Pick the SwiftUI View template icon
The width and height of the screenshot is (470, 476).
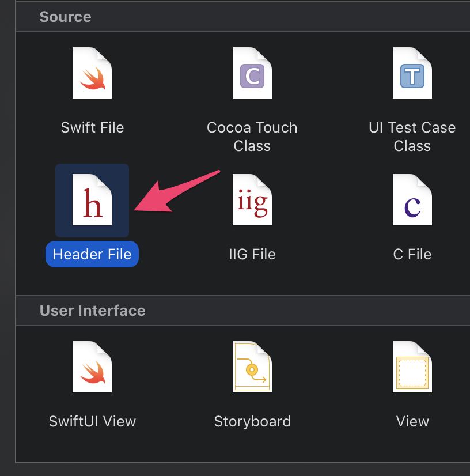coord(92,367)
